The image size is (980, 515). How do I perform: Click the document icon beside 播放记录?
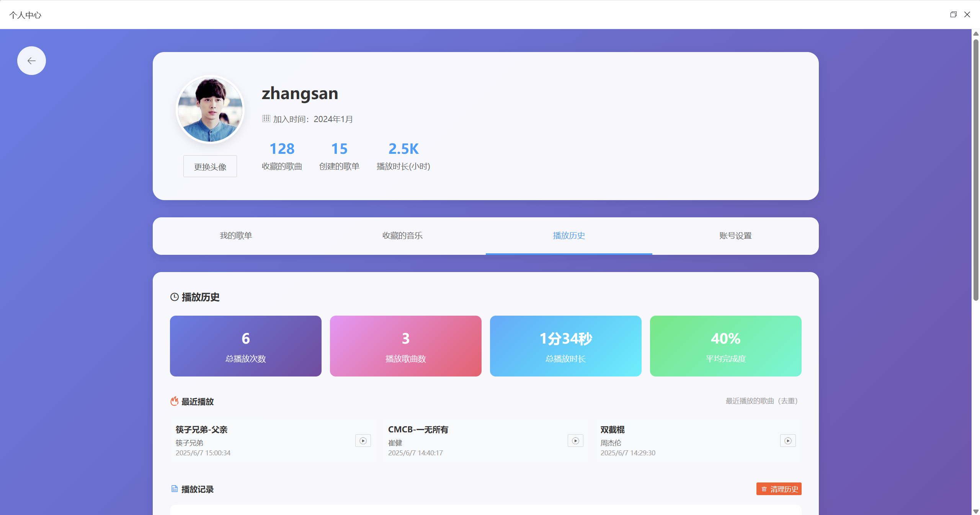pyautogui.click(x=175, y=489)
